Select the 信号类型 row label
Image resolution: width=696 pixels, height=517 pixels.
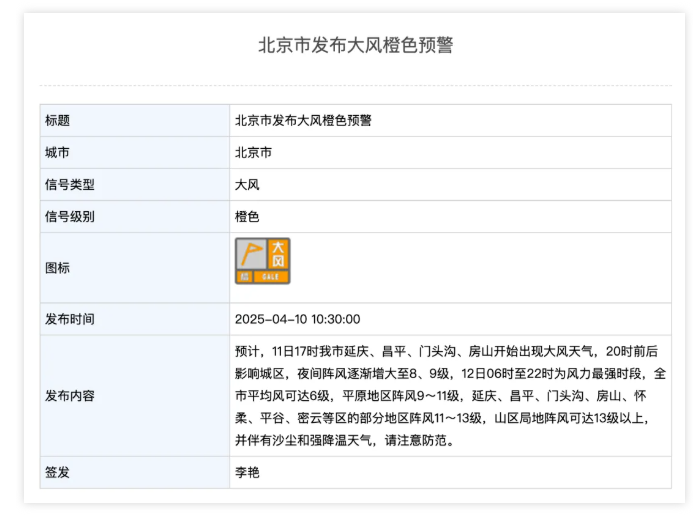(70, 185)
